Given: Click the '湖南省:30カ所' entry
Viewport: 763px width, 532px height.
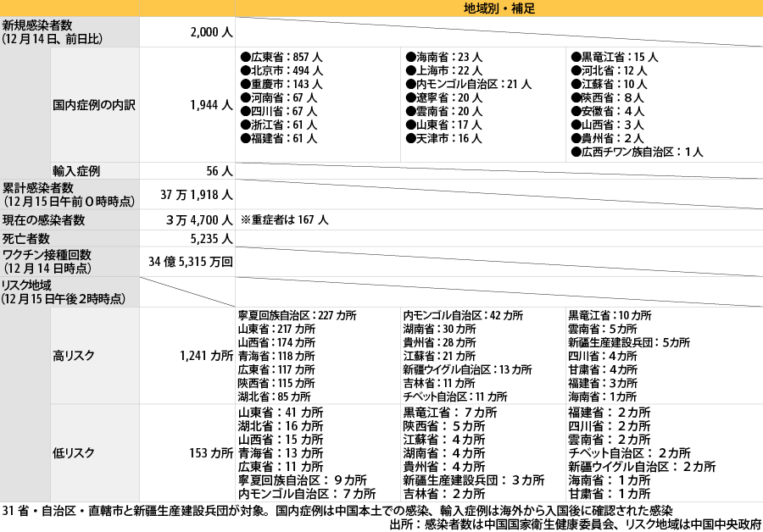Looking at the screenshot, I should (x=439, y=330).
